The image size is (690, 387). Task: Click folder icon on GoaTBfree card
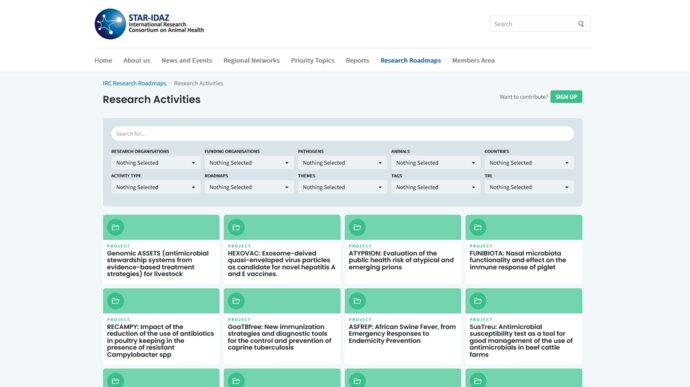pos(236,301)
